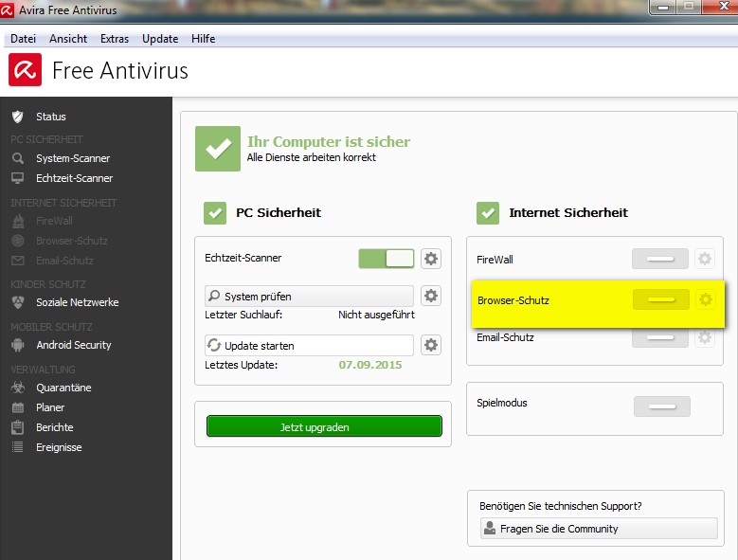738x560 pixels.
Task: Click the Quarantäne biohazard icon
Action: pyautogui.click(x=18, y=388)
